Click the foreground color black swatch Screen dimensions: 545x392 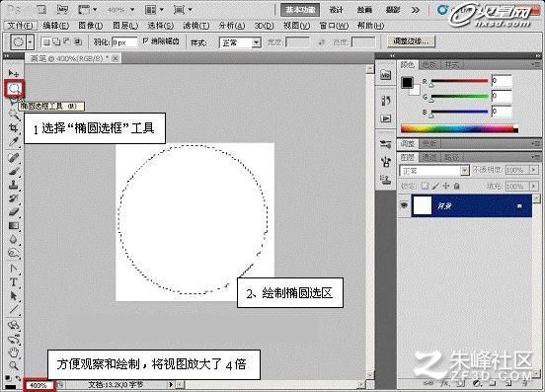(x=407, y=82)
